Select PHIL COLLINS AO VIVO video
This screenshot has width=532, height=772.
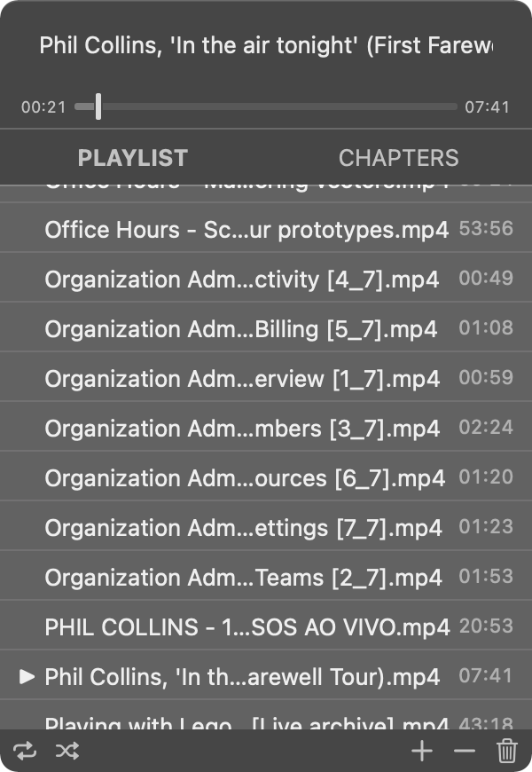[247, 626]
